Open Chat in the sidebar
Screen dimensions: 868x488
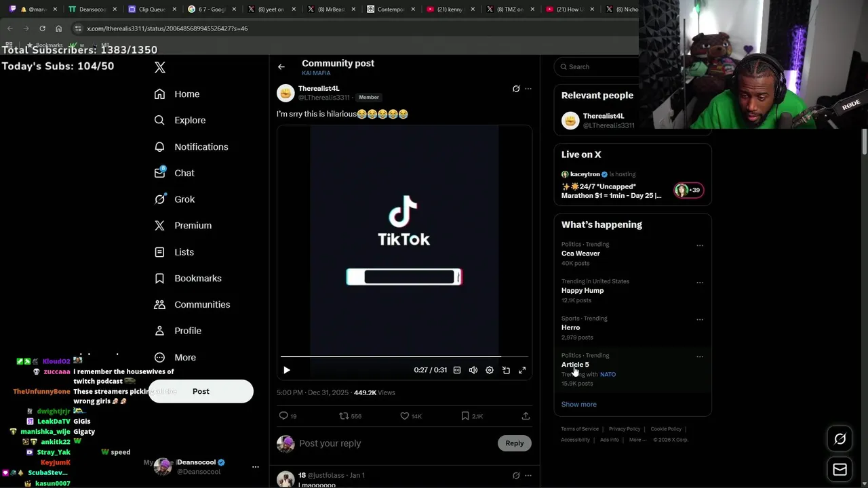(x=174, y=174)
